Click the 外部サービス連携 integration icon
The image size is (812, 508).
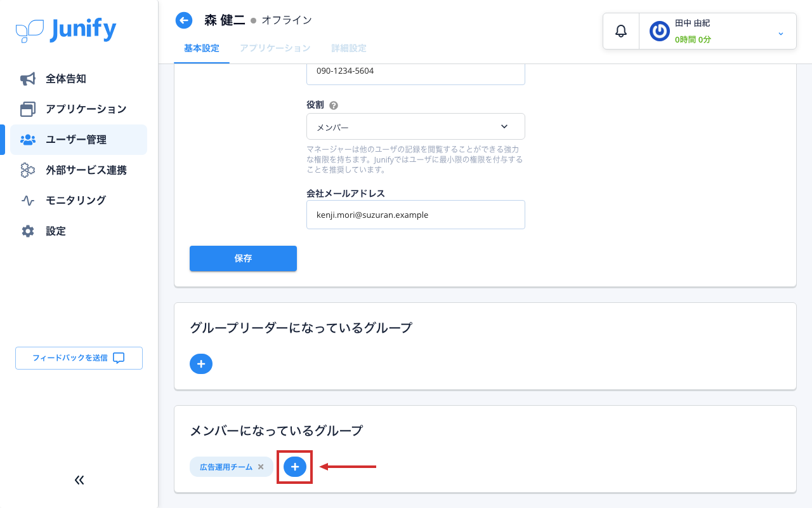28,170
